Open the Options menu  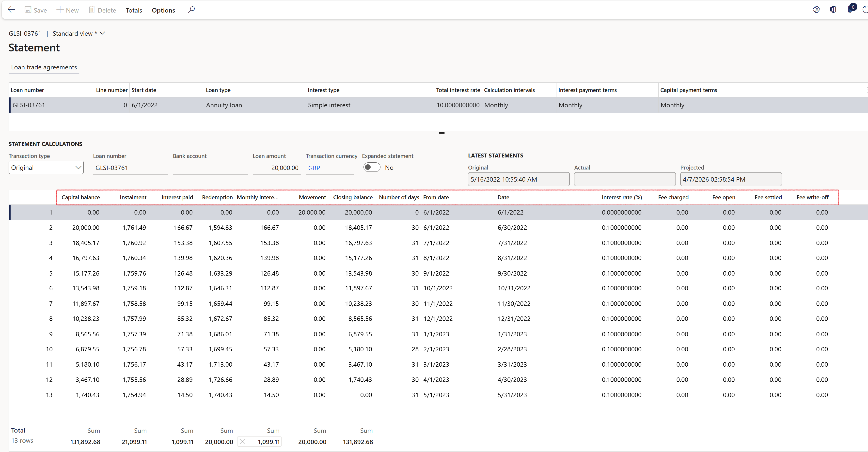tap(163, 10)
